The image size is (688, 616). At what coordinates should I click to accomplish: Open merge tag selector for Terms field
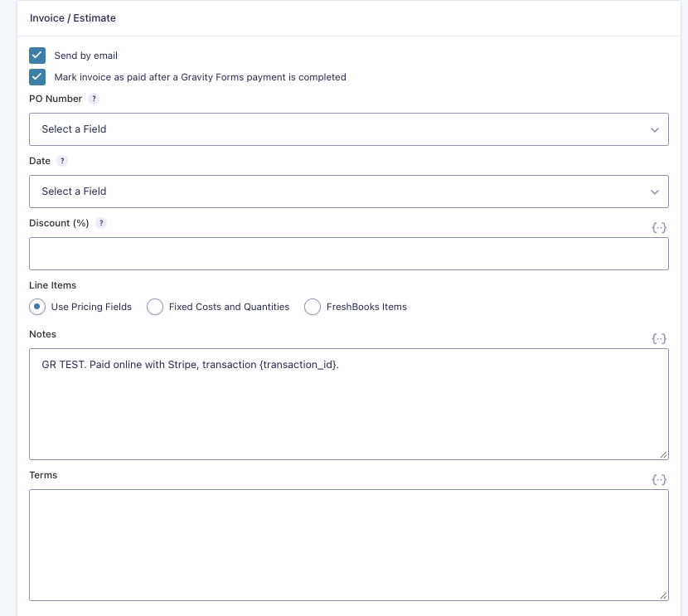[659, 479]
